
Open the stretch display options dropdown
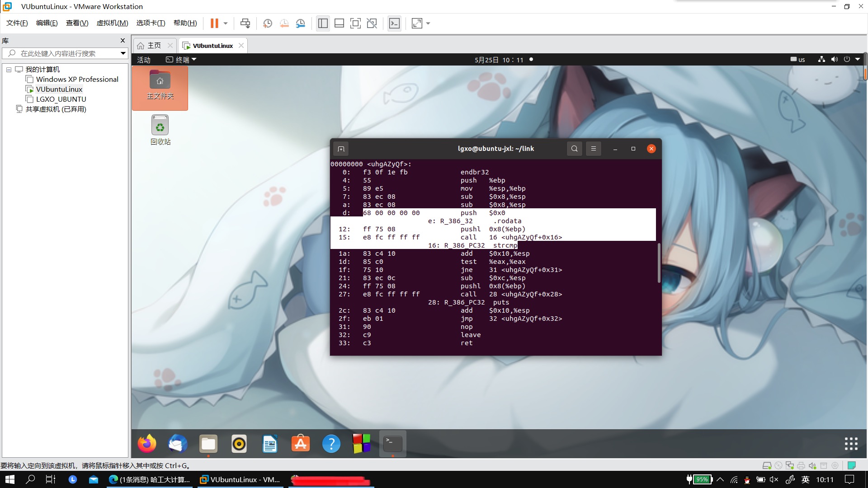pos(428,23)
